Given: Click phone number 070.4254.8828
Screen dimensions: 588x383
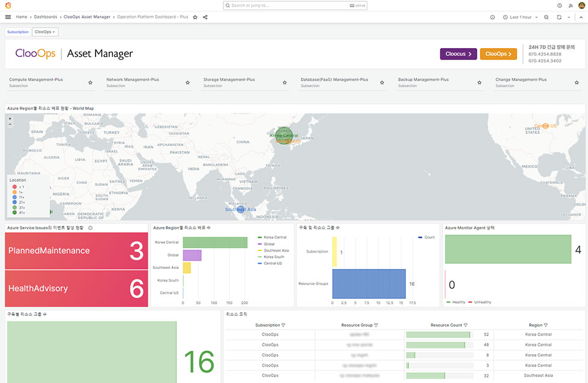Looking at the screenshot, I should (x=545, y=54).
